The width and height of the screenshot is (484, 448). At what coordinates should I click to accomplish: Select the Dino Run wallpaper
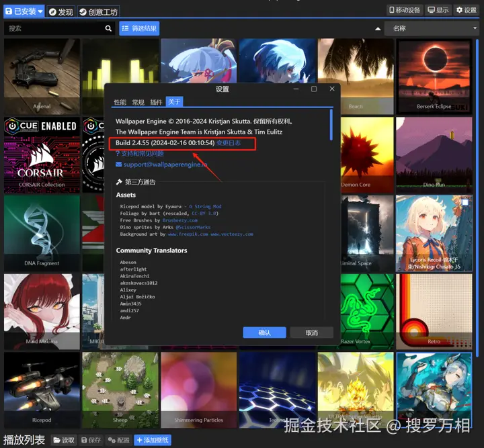click(x=434, y=154)
